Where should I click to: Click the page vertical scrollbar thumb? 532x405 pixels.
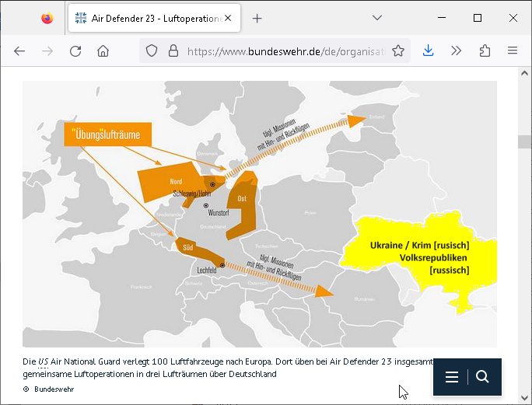click(x=525, y=141)
